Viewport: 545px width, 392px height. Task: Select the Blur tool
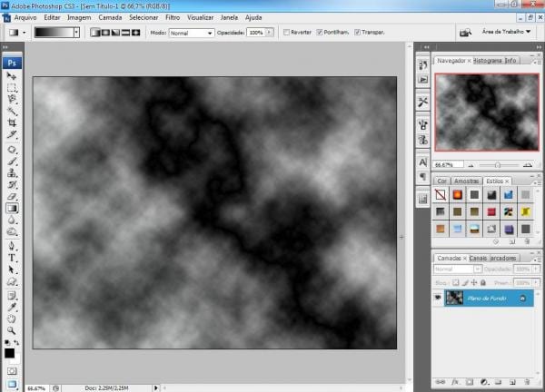click(x=12, y=220)
